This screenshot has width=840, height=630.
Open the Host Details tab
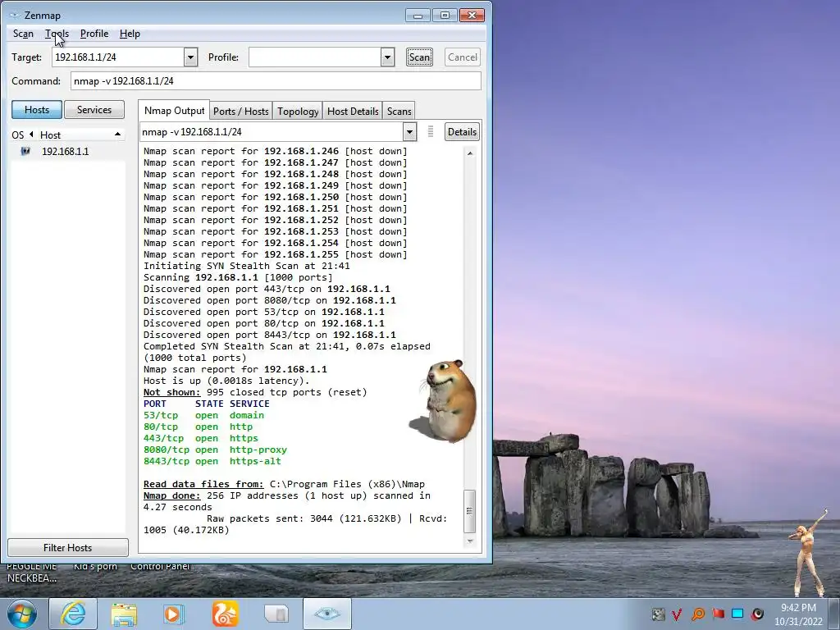coord(353,112)
